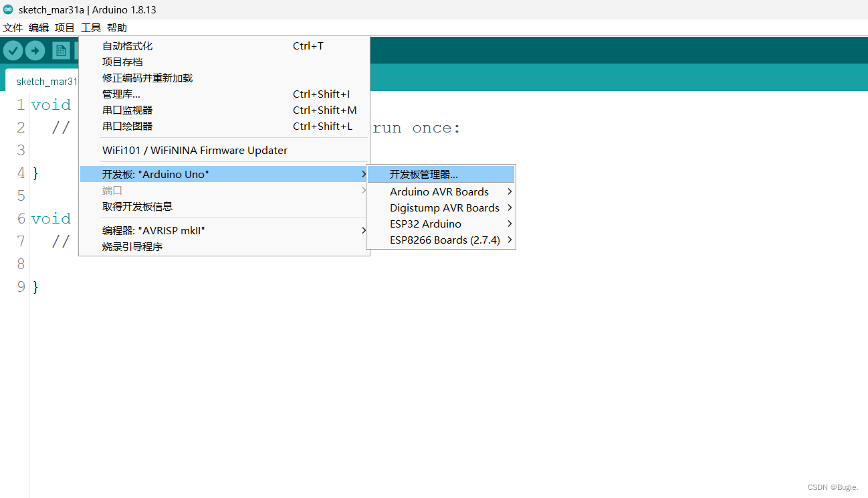
Task: Click the New sketch file icon
Action: 61,50
